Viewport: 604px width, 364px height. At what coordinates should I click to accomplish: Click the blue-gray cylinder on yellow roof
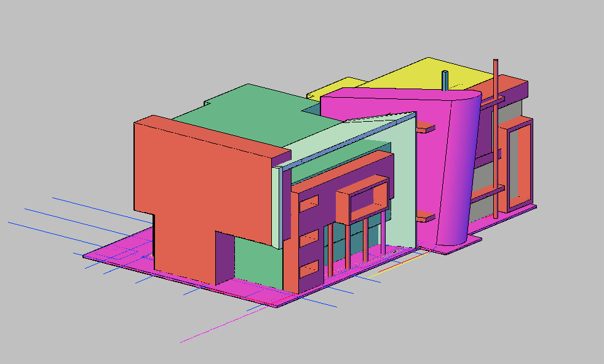(x=445, y=81)
